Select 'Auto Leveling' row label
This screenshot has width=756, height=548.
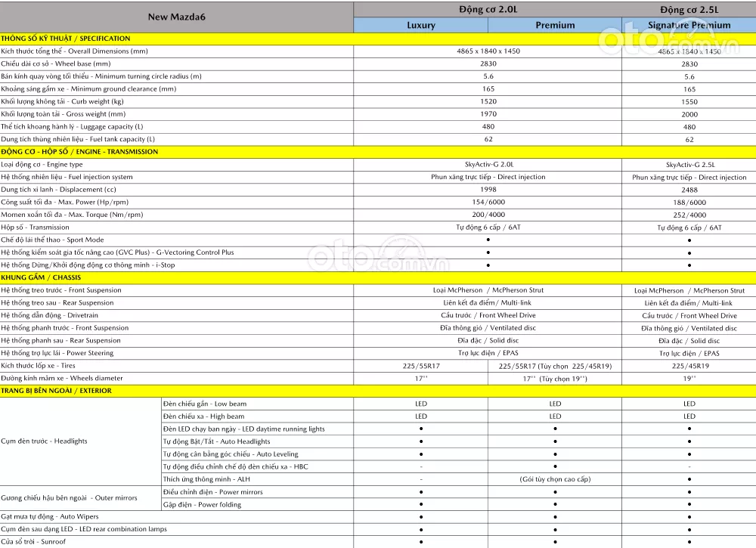pos(231,454)
